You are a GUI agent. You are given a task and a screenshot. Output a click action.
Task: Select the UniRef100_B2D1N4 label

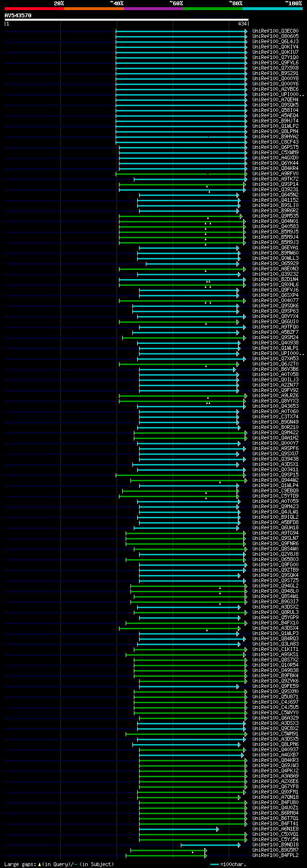pyautogui.click(x=275, y=280)
